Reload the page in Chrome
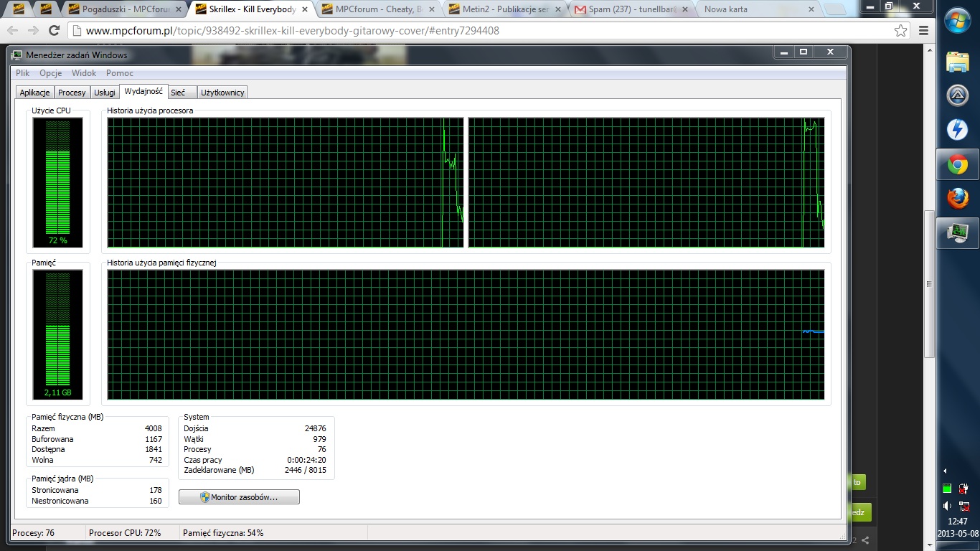Screen dimensions: 980x551 (x=54, y=31)
